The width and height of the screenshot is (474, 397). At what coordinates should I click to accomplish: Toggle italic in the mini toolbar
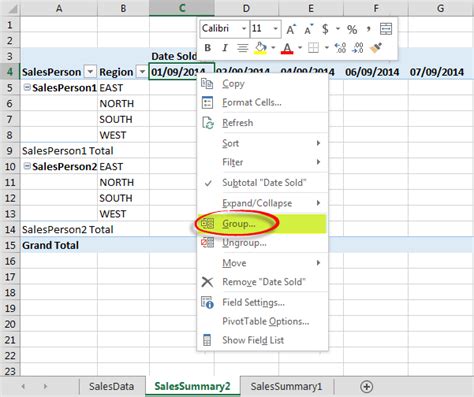225,48
